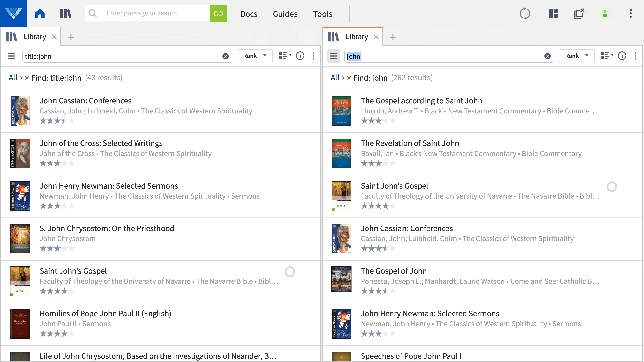The width and height of the screenshot is (644, 362).
Task: Toggle the right library's sidebar hamburger menu
Action: pyautogui.click(x=334, y=56)
